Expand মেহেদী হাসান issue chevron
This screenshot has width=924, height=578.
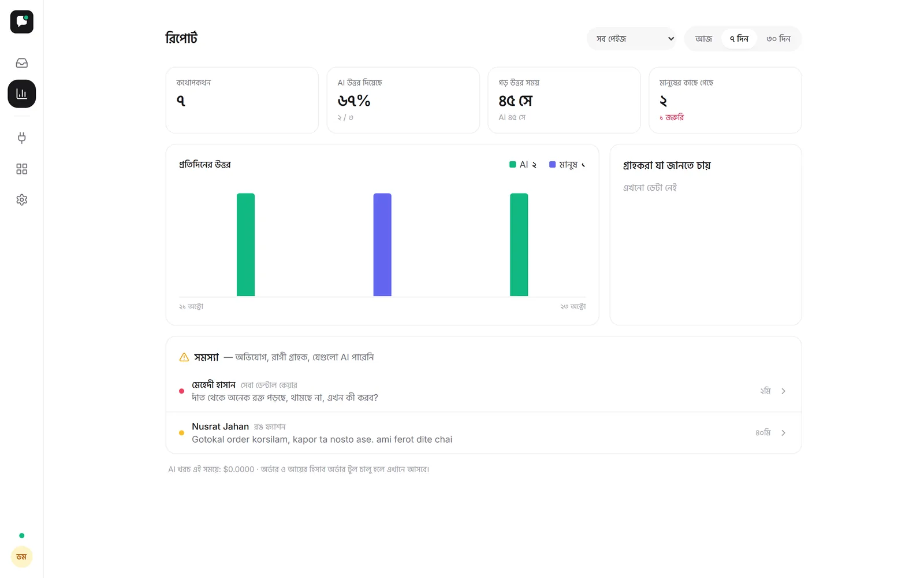783,391
